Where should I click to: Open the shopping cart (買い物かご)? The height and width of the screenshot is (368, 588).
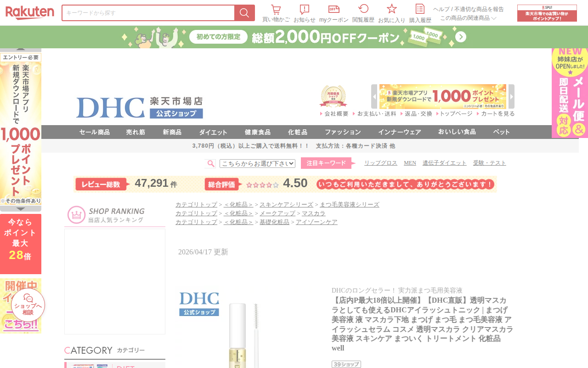(x=276, y=13)
